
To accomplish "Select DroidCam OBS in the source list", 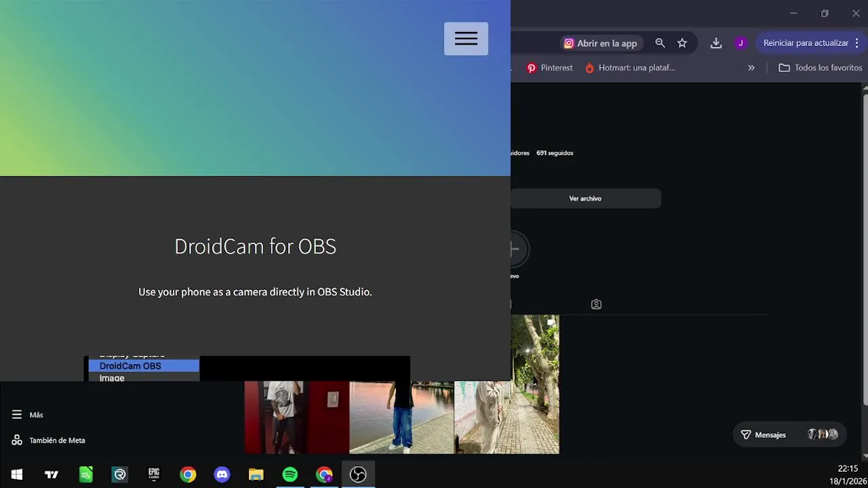I will coord(144,366).
